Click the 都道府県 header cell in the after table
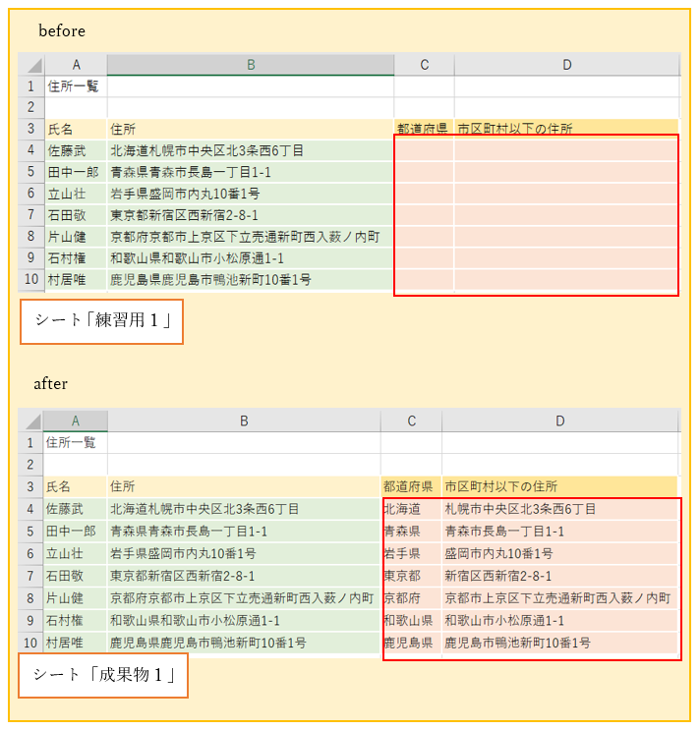This screenshot has width=700, height=730. [411, 486]
